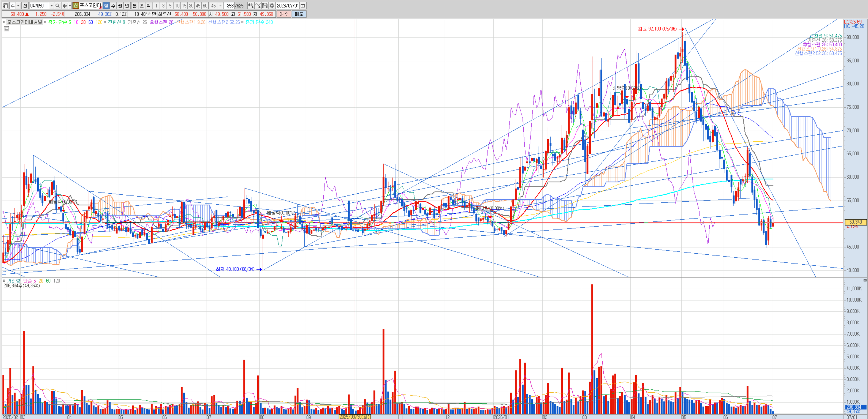Click the 종가 단순 5 legend marker
This screenshot has height=419, width=868.
45,22
